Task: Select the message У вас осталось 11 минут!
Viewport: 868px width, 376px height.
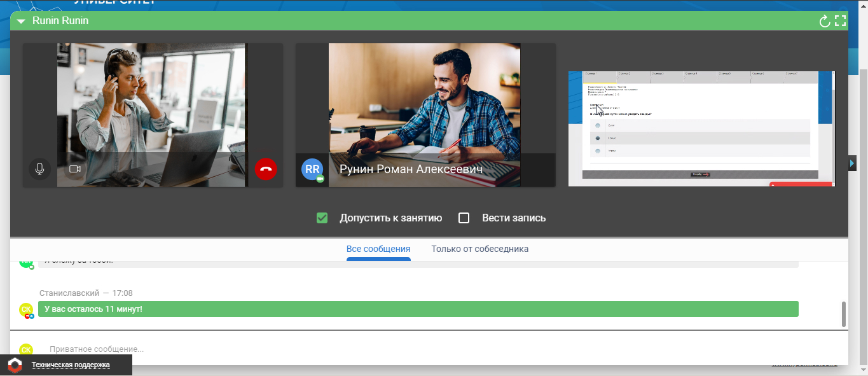Action: tap(418, 309)
